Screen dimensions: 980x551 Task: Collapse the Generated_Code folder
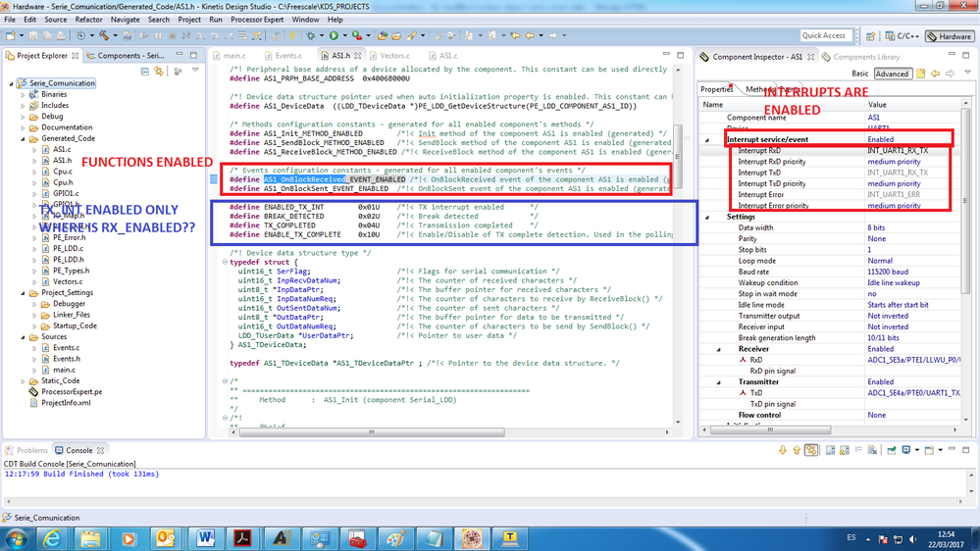24,138
